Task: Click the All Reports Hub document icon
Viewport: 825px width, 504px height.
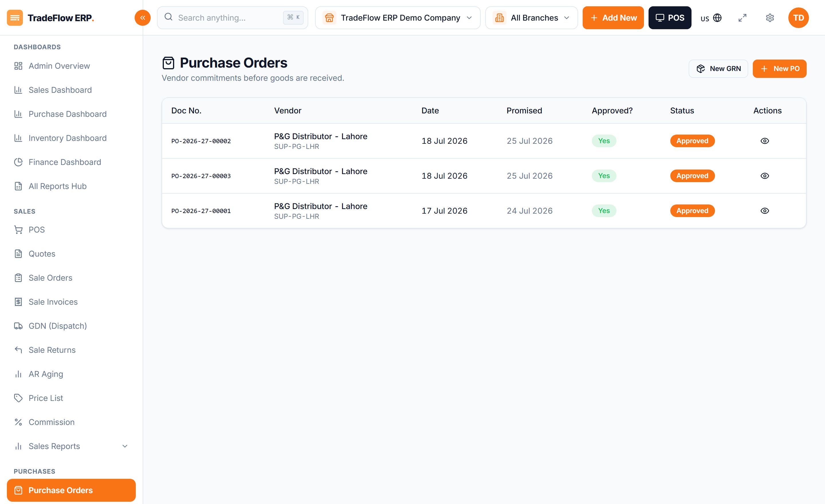Action: [18, 186]
